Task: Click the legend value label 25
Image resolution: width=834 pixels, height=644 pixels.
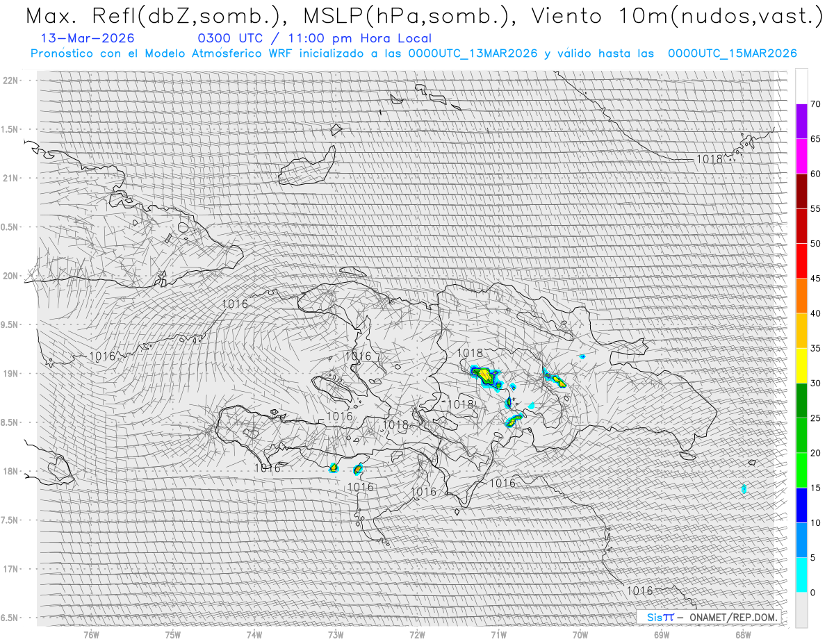Action: [815, 418]
